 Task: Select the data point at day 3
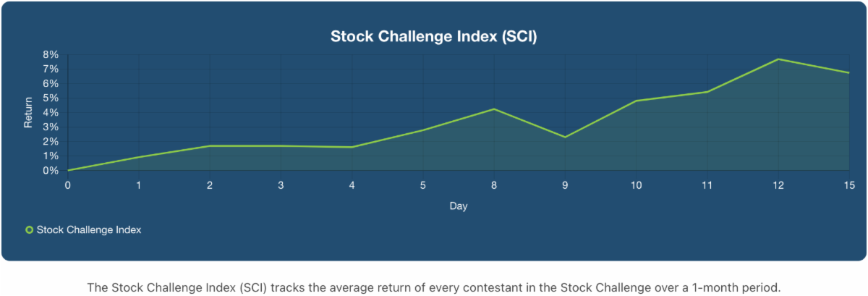281,146
